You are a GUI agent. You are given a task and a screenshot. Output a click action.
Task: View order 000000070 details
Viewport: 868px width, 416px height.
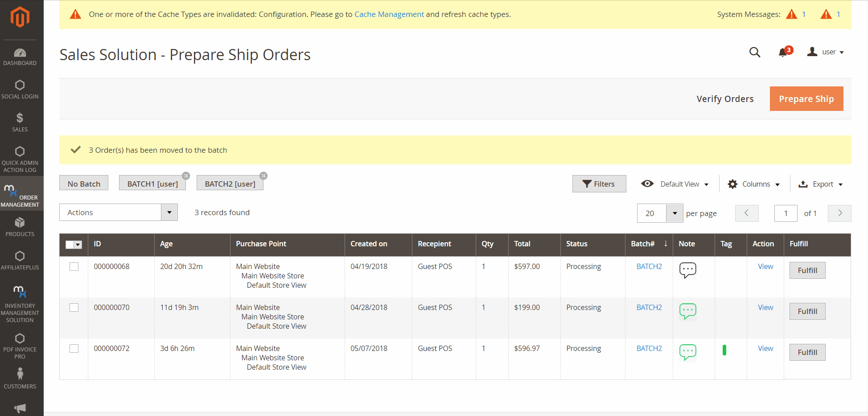765,307
